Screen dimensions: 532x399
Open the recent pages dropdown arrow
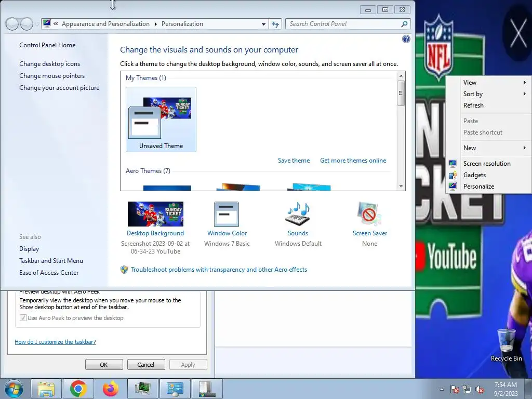point(37,24)
